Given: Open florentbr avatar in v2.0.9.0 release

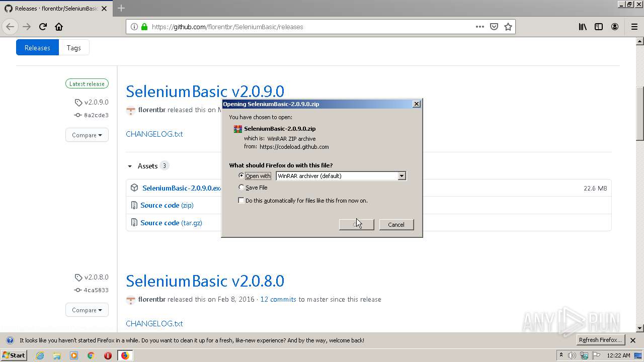Looking at the screenshot, I should click(x=131, y=110).
